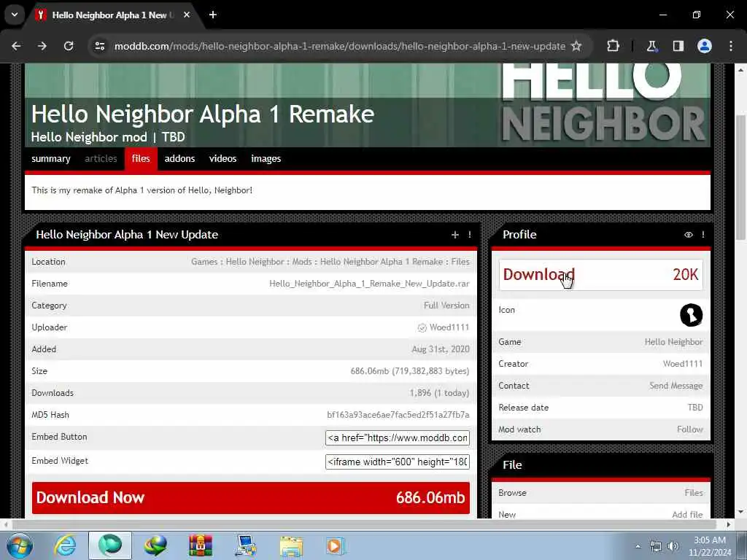Open the Chrome three-dot menu
The image size is (747, 560).
(731, 46)
